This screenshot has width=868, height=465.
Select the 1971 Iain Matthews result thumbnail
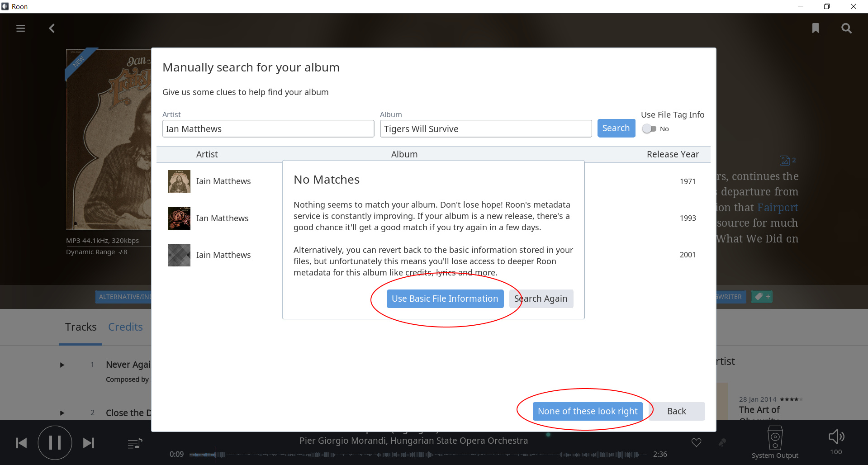point(179,181)
